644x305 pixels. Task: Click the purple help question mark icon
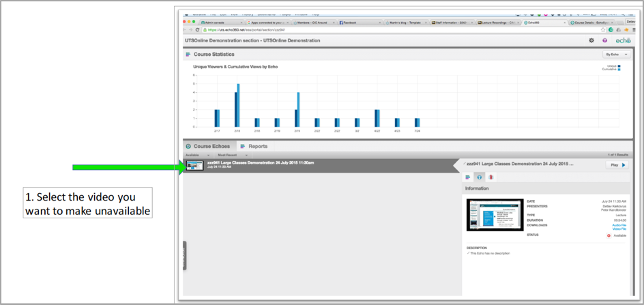coord(604,41)
